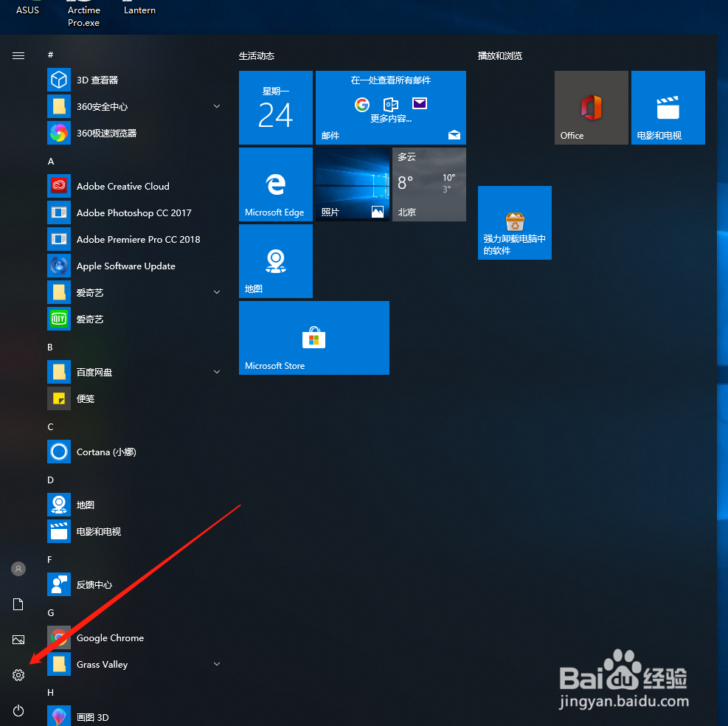The width and height of the screenshot is (728, 726).
Task: Launch 3D 查看器 from app list
Action: coord(134,80)
